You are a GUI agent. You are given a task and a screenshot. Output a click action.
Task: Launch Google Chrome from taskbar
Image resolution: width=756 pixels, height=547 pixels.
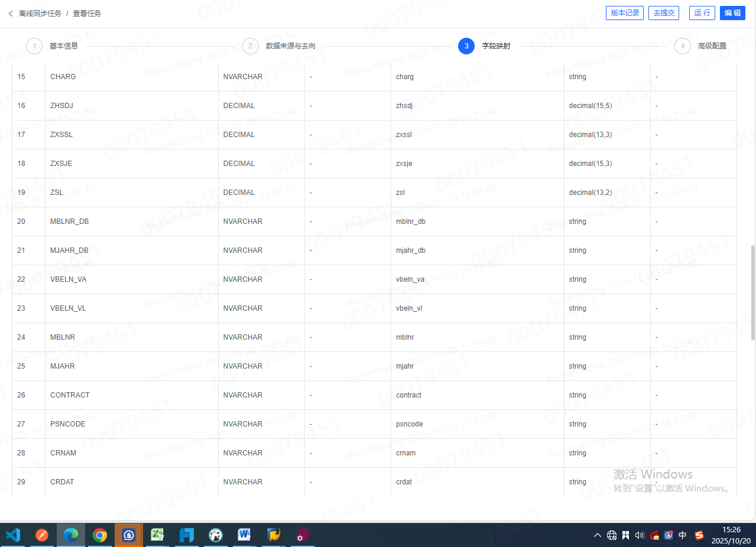click(x=100, y=535)
